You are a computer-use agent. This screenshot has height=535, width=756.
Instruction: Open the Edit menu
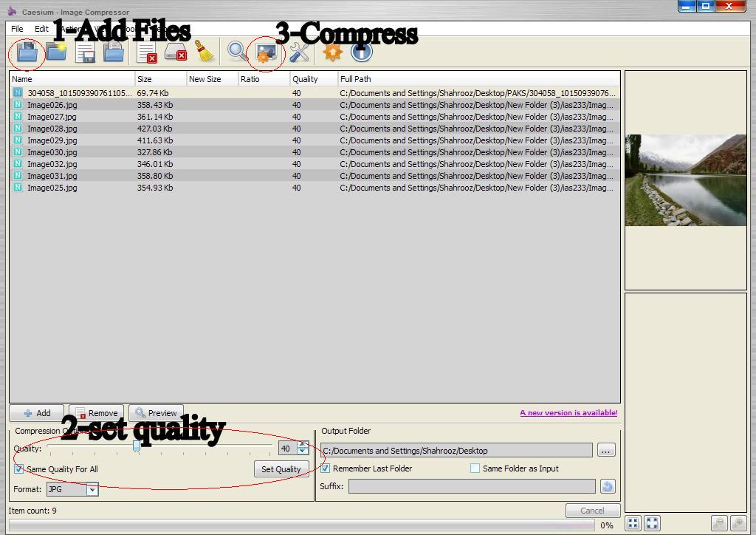41,29
